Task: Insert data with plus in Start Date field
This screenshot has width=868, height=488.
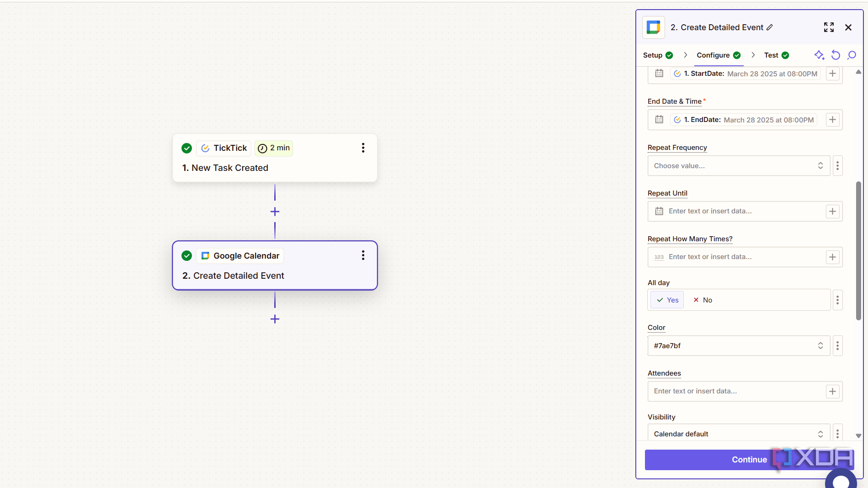Action: (x=833, y=74)
